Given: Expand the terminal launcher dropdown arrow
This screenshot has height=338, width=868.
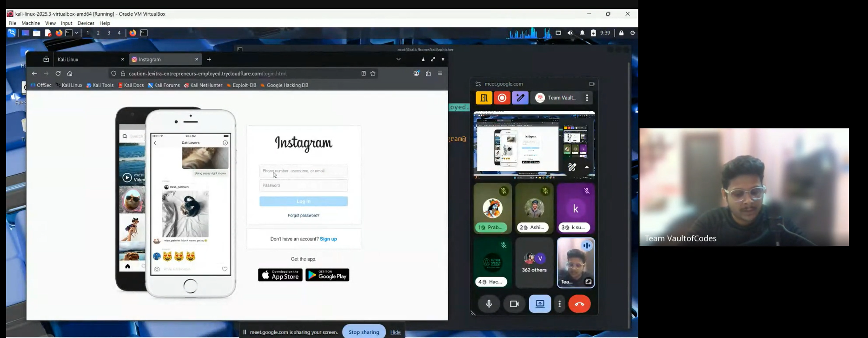Looking at the screenshot, I should coord(76,33).
